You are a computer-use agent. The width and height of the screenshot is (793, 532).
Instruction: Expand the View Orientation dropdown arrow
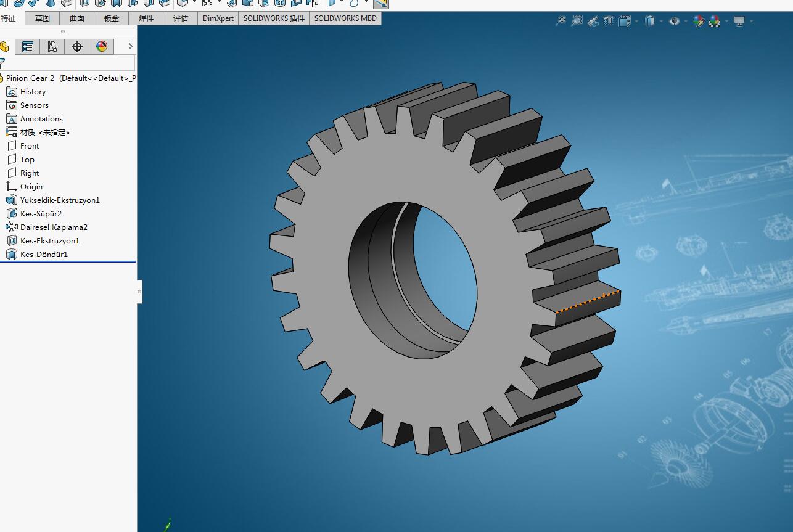coord(635,21)
